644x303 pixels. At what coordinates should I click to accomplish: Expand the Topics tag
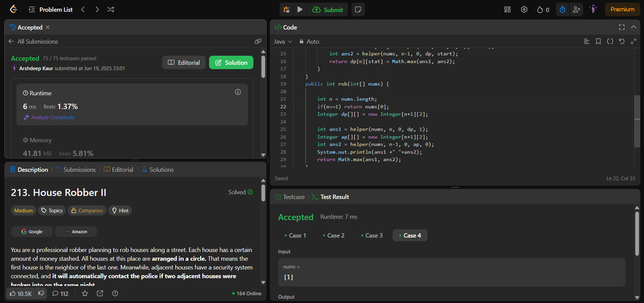(x=52, y=211)
